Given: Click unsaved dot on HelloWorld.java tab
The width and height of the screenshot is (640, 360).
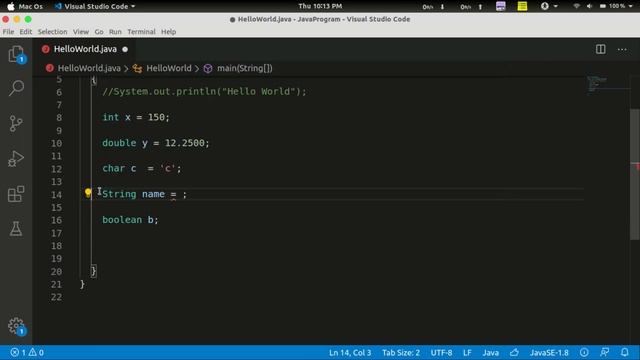Looking at the screenshot, I should pyautogui.click(x=125, y=49).
